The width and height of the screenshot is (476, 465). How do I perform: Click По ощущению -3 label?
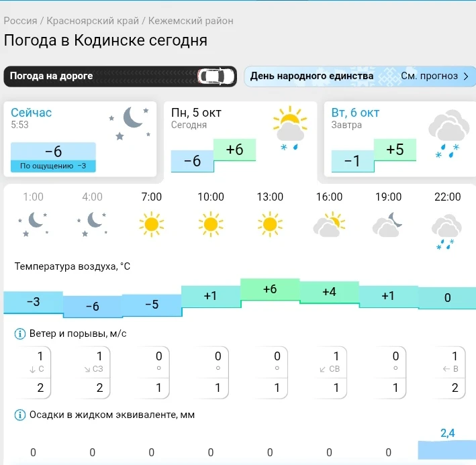[x=53, y=166]
